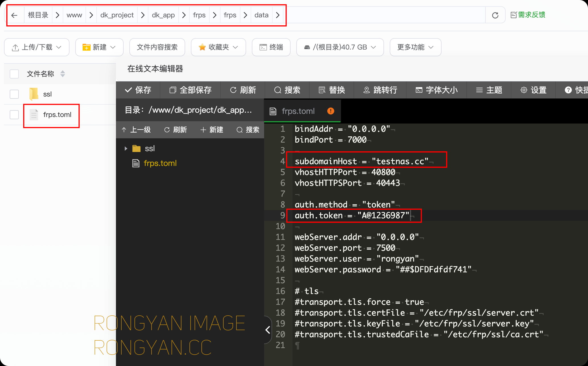The height and width of the screenshot is (366, 588).
Task: Go to 根目录 in breadcrumb
Action: coord(38,15)
